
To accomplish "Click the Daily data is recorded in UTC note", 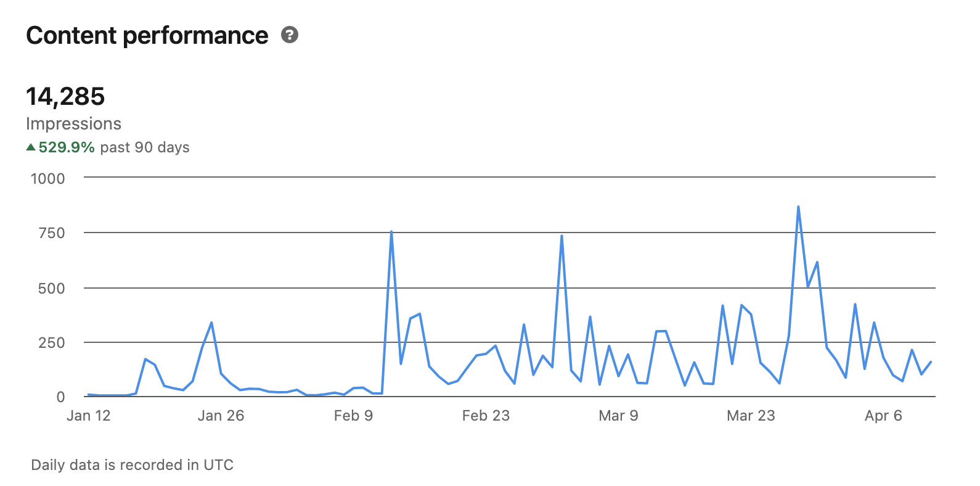I will 132,465.
